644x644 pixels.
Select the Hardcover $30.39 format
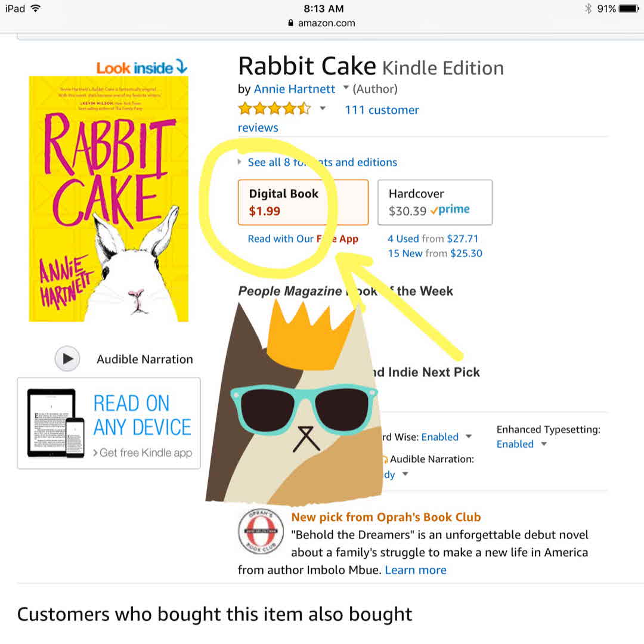(x=435, y=202)
